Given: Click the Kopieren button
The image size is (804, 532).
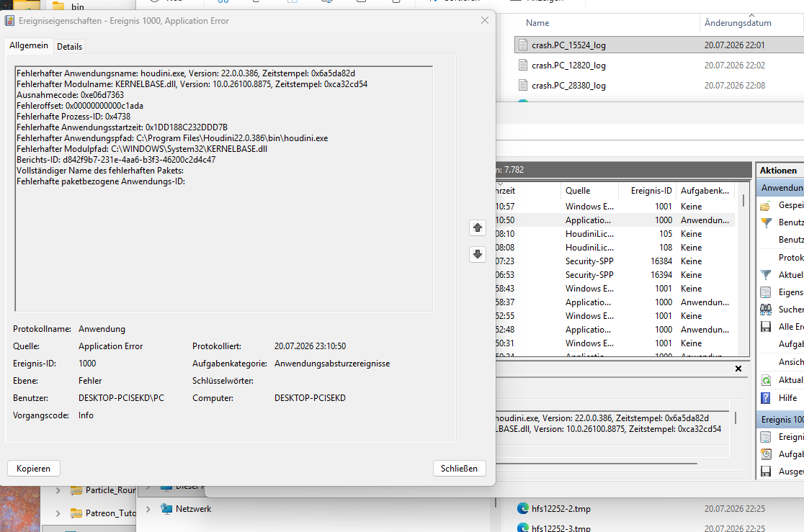Looking at the screenshot, I should [33, 469].
